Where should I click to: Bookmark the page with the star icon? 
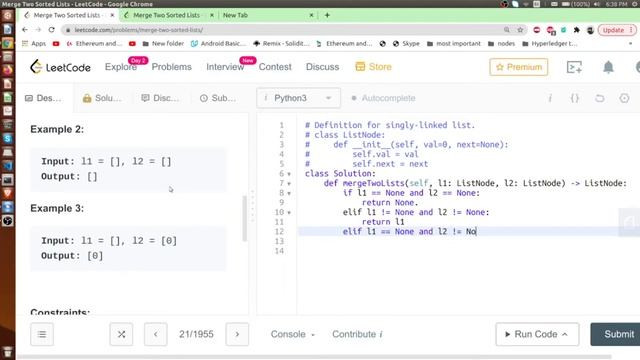[x=520, y=30]
